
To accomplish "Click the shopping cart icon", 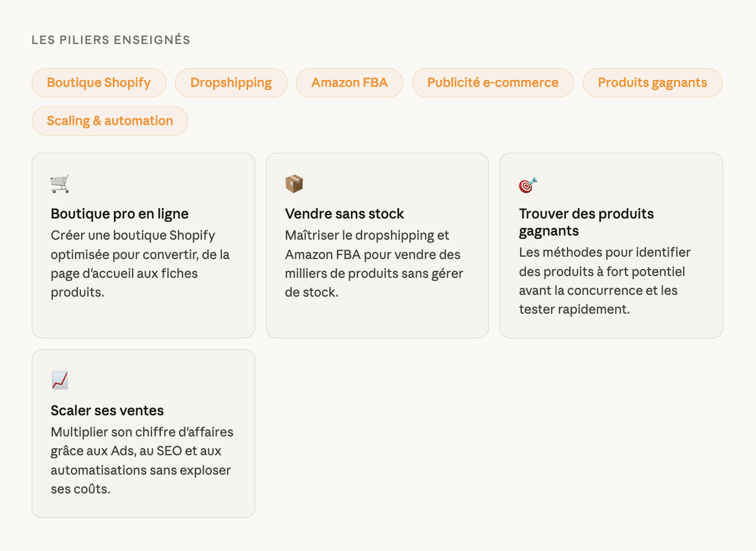I will pyautogui.click(x=60, y=184).
